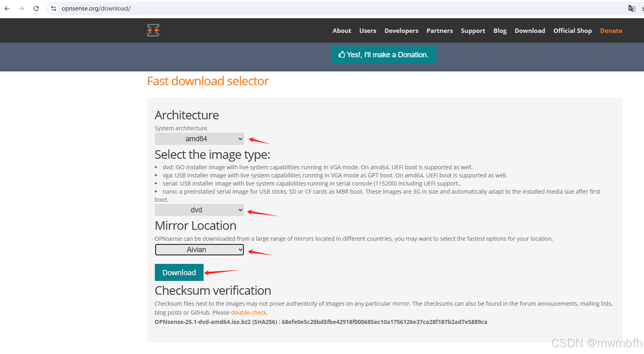The width and height of the screenshot is (644, 354).
Task: Visit the Official Shop link
Action: pos(572,31)
